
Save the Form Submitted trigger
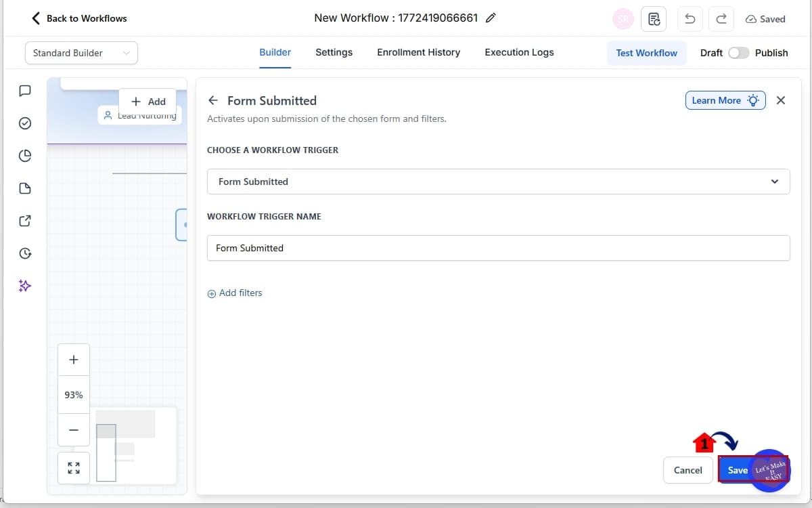[737, 469]
